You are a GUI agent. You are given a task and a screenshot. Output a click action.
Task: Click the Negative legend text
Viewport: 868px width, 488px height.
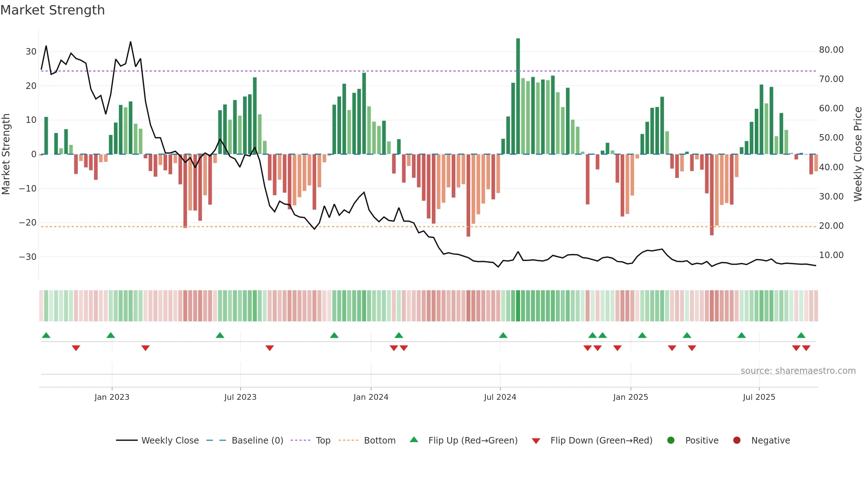coord(771,440)
